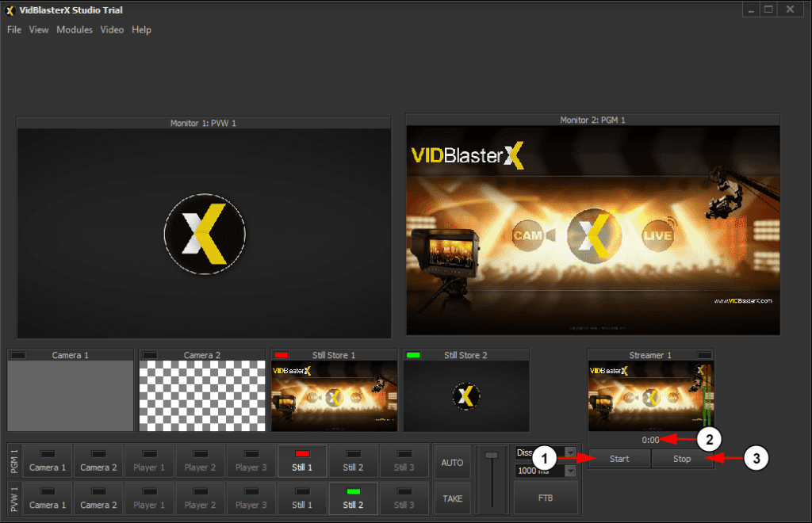Click the transition T-bar slider handle

(x=491, y=455)
